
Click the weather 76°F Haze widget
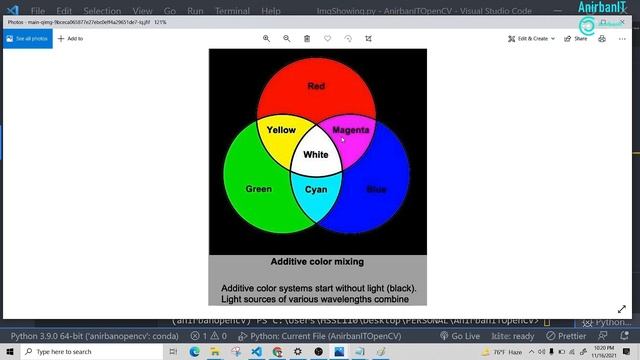click(x=502, y=351)
